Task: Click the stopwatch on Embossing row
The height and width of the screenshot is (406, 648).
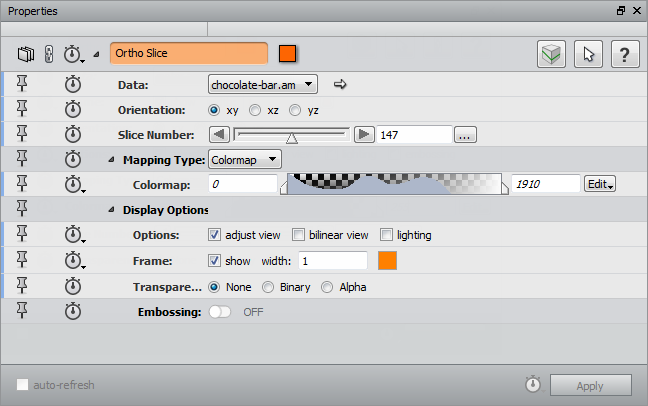Action: [73, 311]
